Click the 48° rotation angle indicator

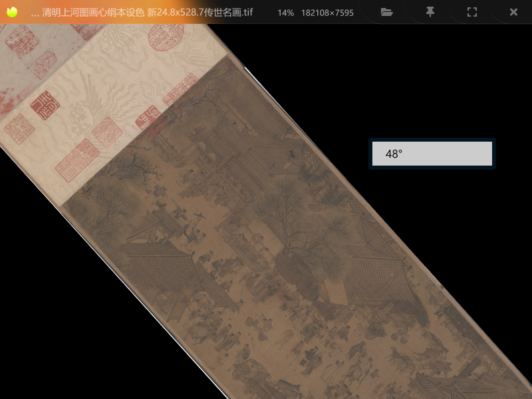(x=432, y=154)
